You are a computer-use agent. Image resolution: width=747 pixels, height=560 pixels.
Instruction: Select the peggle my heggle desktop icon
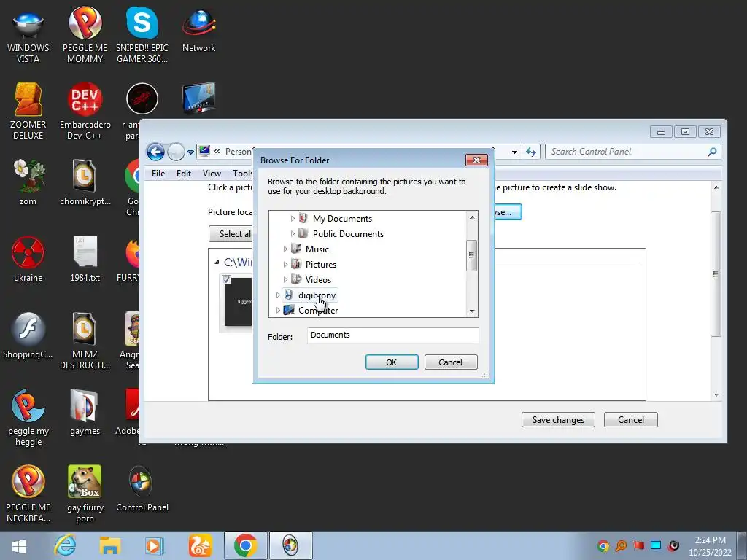point(28,418)
